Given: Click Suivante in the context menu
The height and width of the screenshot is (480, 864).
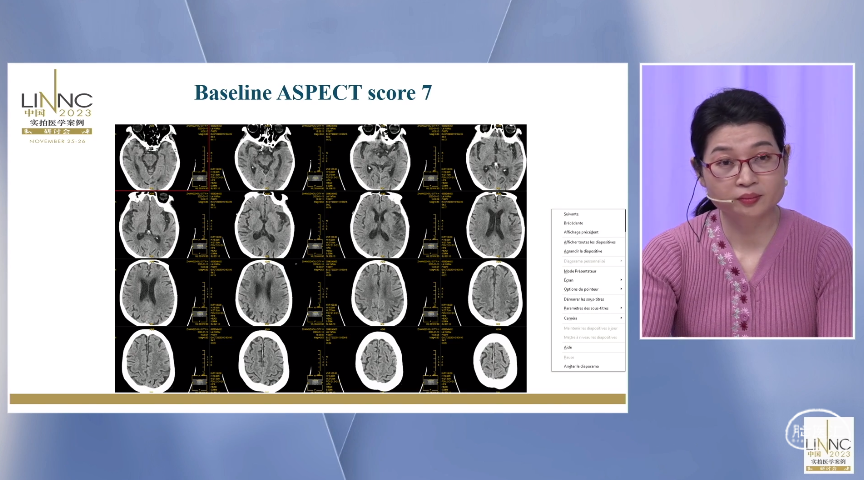Looking at the screenshot, I should [x=571, y=214].
